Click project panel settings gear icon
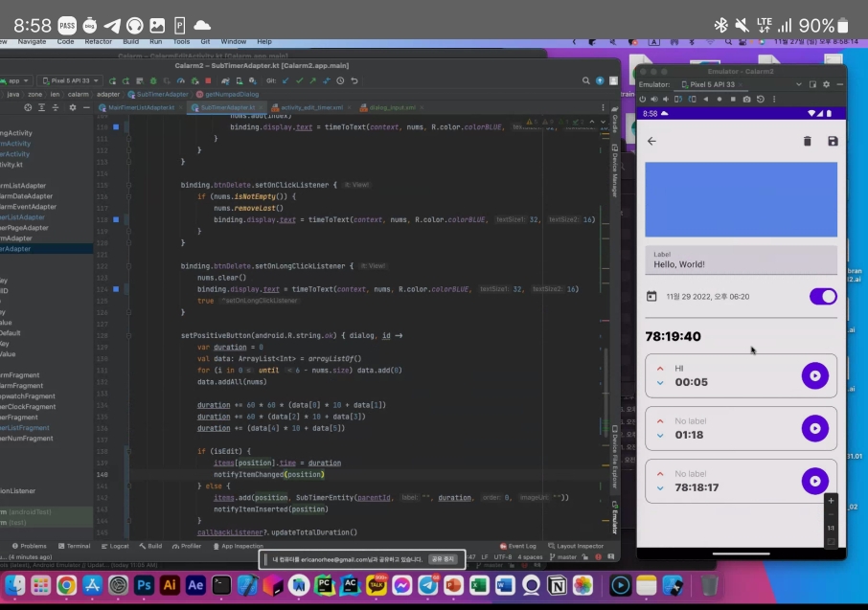 click(73, 107)
